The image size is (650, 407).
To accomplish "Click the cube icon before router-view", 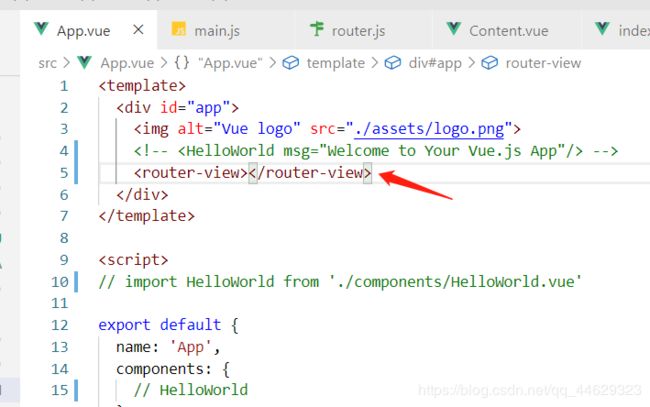I will click(490, 63).
